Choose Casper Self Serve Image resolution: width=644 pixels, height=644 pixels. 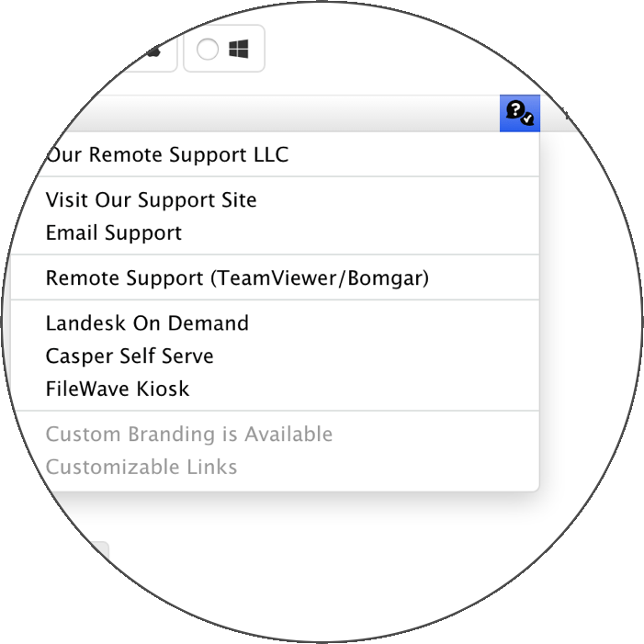click(130, 356)
